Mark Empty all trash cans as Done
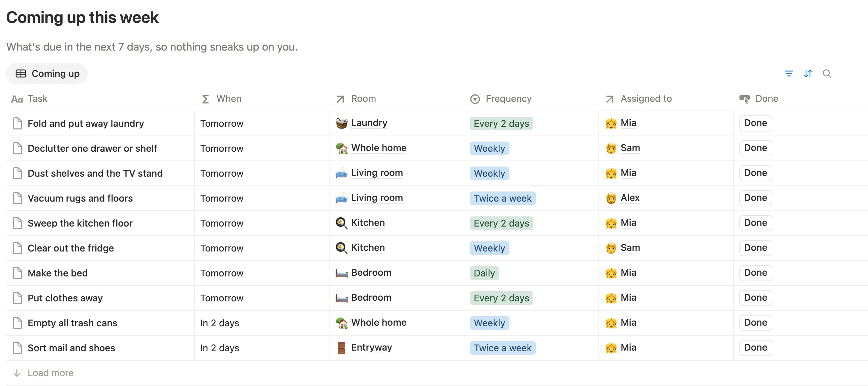The height and width of the screenshot is (386, 868). [755, 323]
